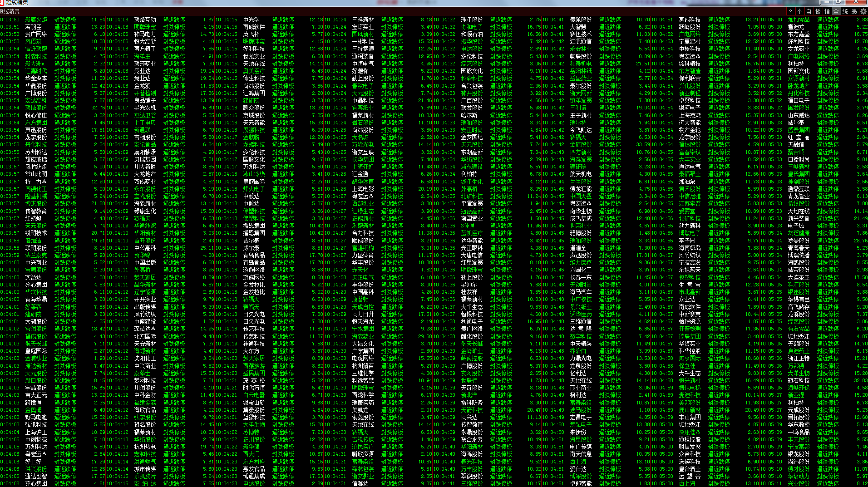Select the 皇台酒业 row

pos(690,469)
